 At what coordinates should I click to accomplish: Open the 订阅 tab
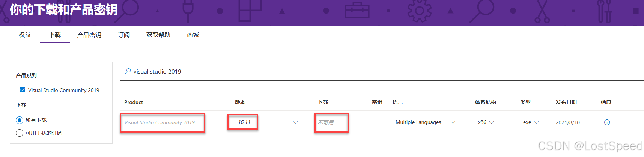pos(124,35)
